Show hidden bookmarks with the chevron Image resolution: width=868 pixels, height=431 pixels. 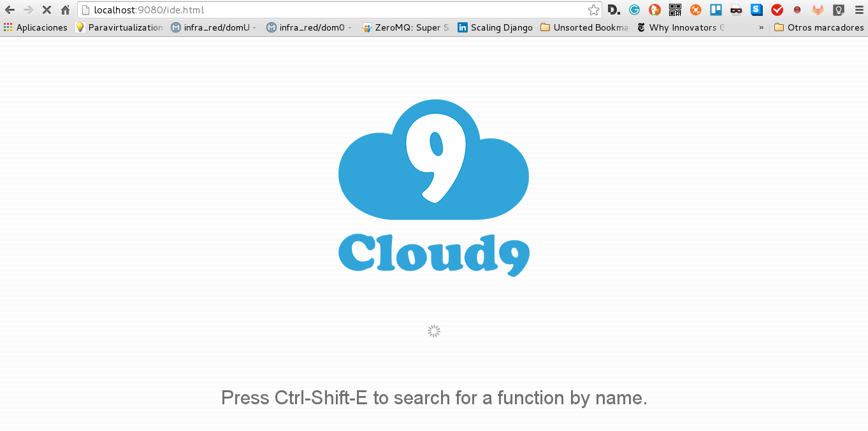(x=761, y=27)
